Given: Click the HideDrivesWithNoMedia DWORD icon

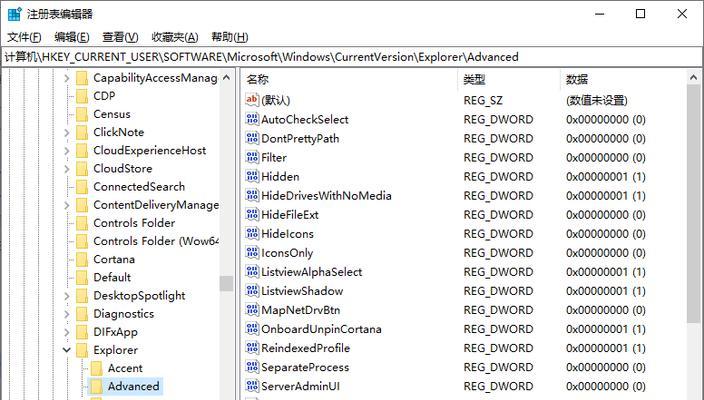Looking at the screenshot, I should coord(252,195).
